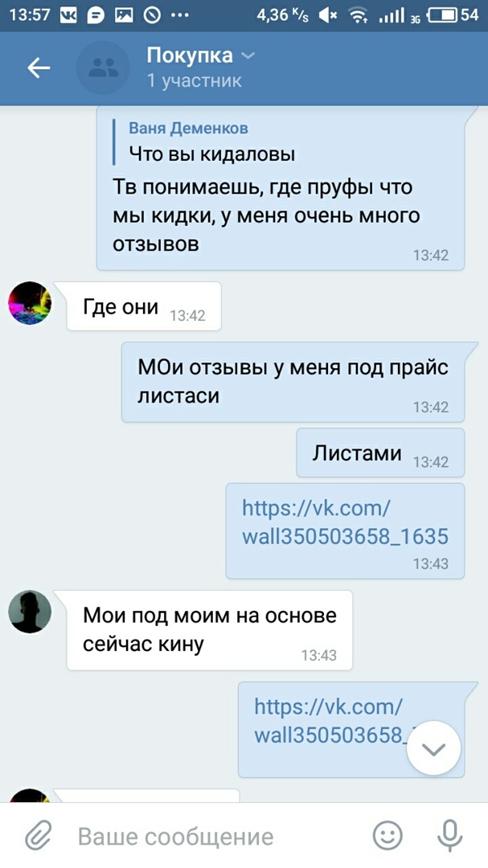Open link vk.com/wall350503658_1635
Screen dimensions: 488x868
click(x=345, y=522)
